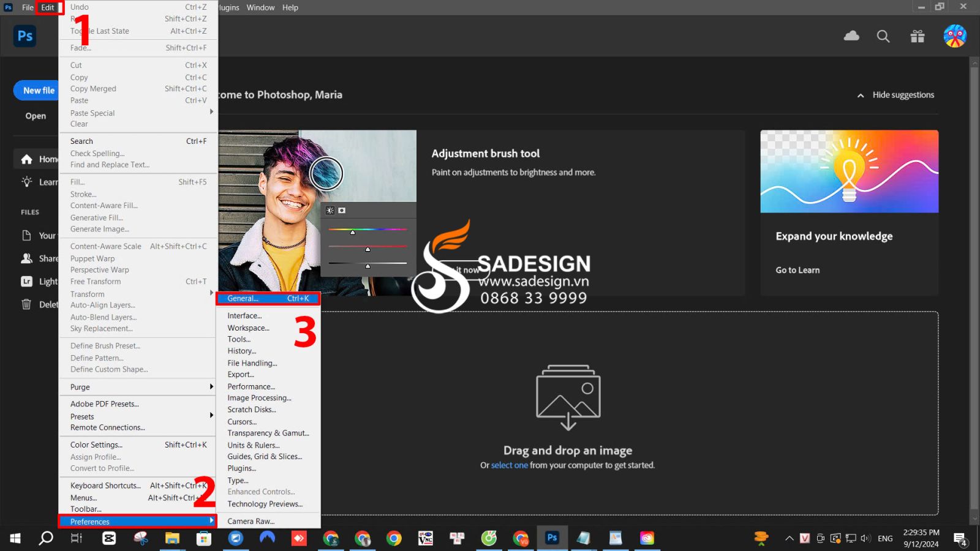
Task: Select Keyboard Shortcuts... menu entry
Action: point(138,485)
